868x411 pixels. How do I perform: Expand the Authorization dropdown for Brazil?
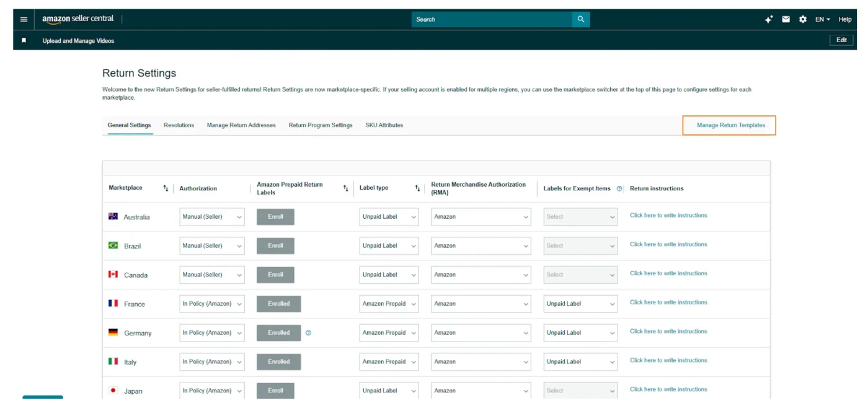point(211,246)
